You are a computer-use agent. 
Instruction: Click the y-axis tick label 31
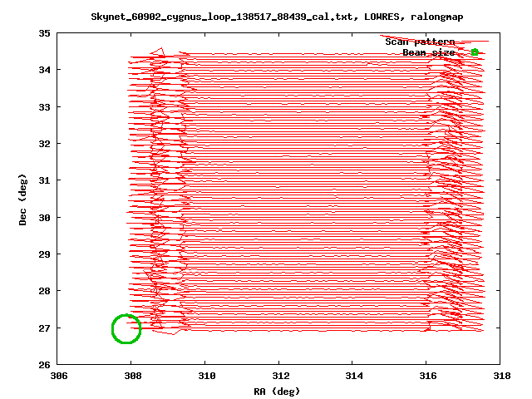point(44,180)
